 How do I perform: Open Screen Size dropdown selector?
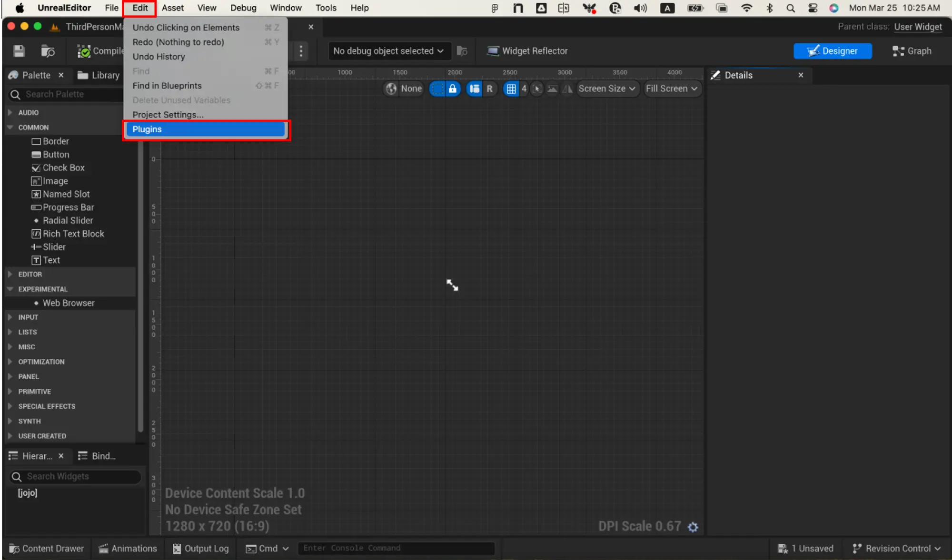pos(605,88)
